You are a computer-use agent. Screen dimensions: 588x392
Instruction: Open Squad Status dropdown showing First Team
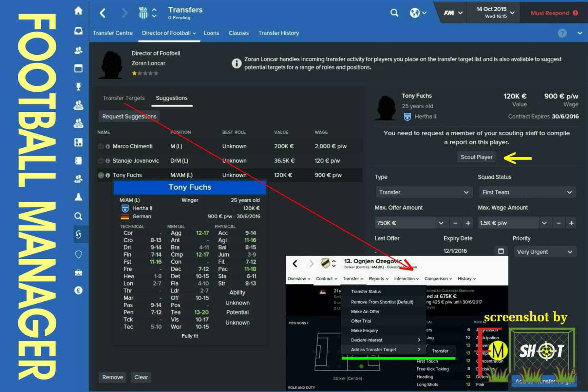pyautogui.click(x=527, y=192)
